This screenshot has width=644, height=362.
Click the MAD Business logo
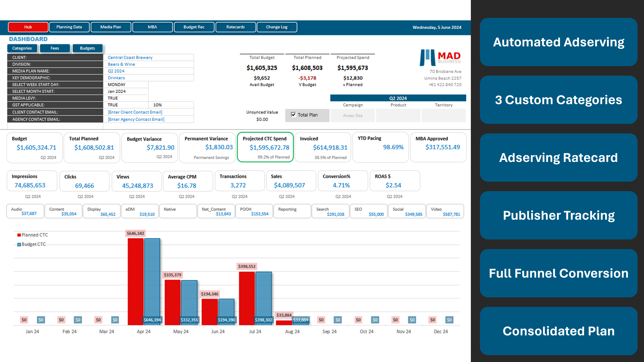click(x=440, y=57)
